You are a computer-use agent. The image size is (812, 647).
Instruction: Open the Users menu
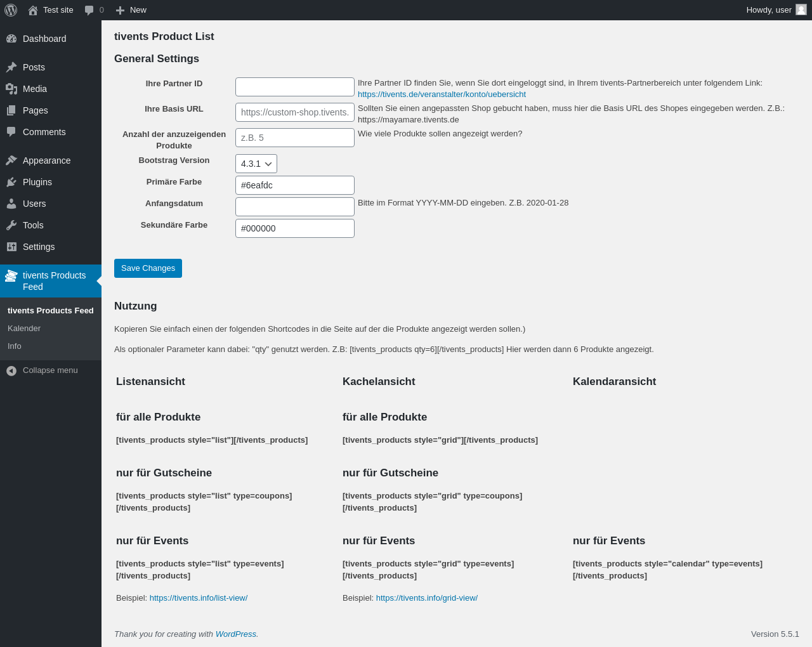coord(51,204)
